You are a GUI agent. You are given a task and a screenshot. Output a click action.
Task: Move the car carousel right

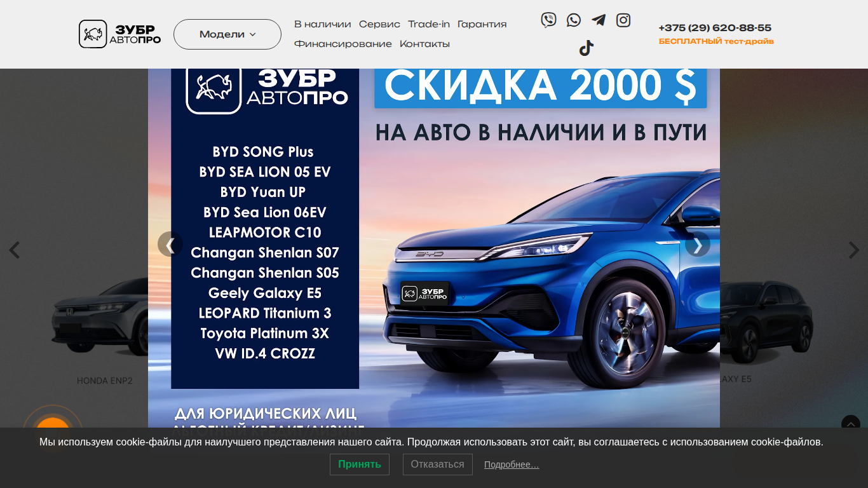[854, 250]
